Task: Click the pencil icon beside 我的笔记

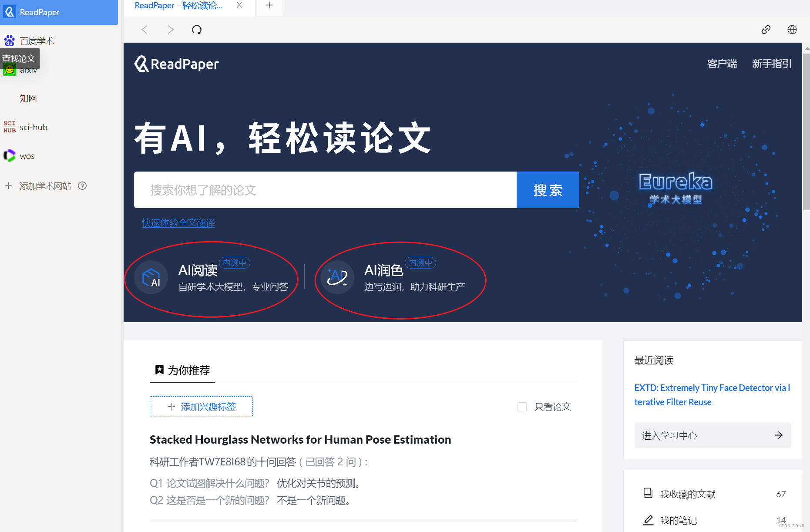Action: point(648,520)
